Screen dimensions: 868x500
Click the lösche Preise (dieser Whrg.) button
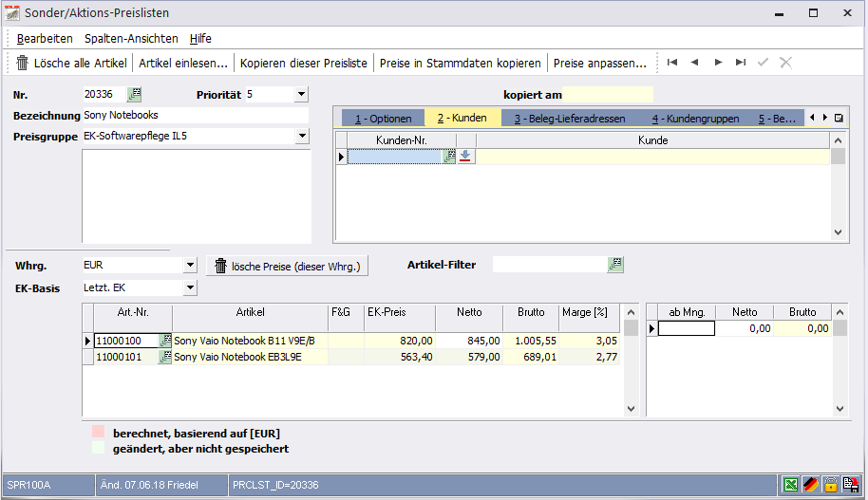[x=287, y=267]
